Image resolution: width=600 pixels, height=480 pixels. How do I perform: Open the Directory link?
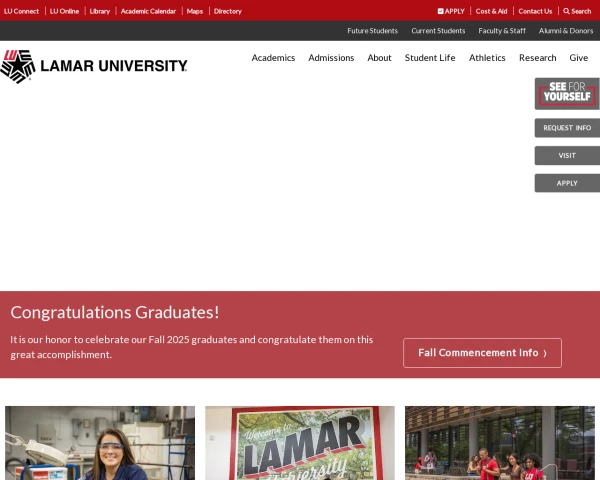[x=228, y=11]
